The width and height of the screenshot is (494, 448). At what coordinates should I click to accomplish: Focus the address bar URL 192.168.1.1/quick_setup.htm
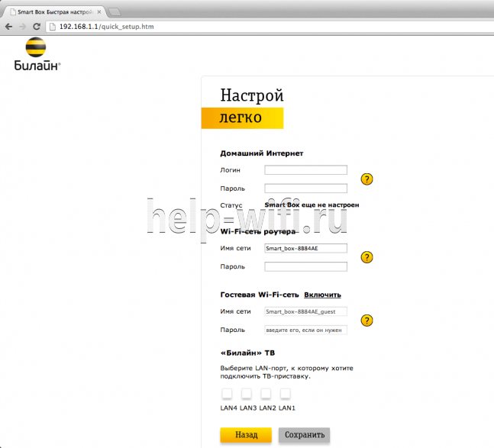106,27
